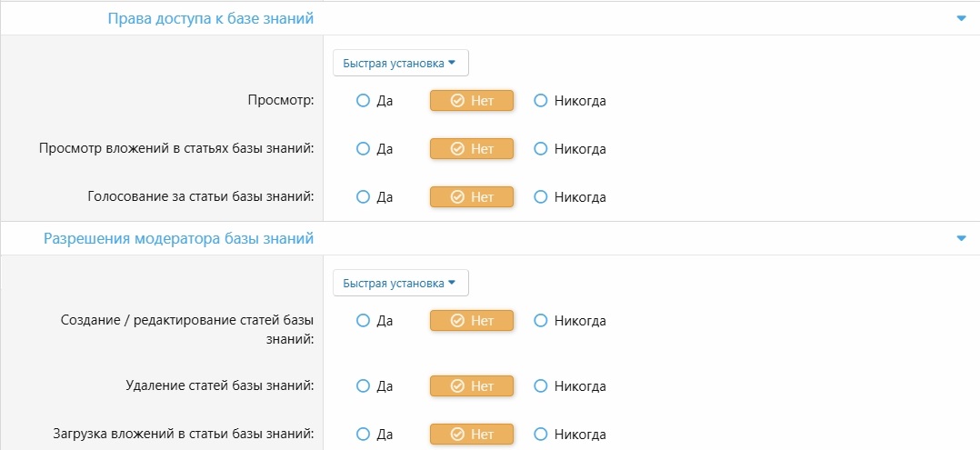Image resolution: width=980 pixels, height=450 pixels.
Task: Select Никогда for Просмотр
Action: (541, 101)
